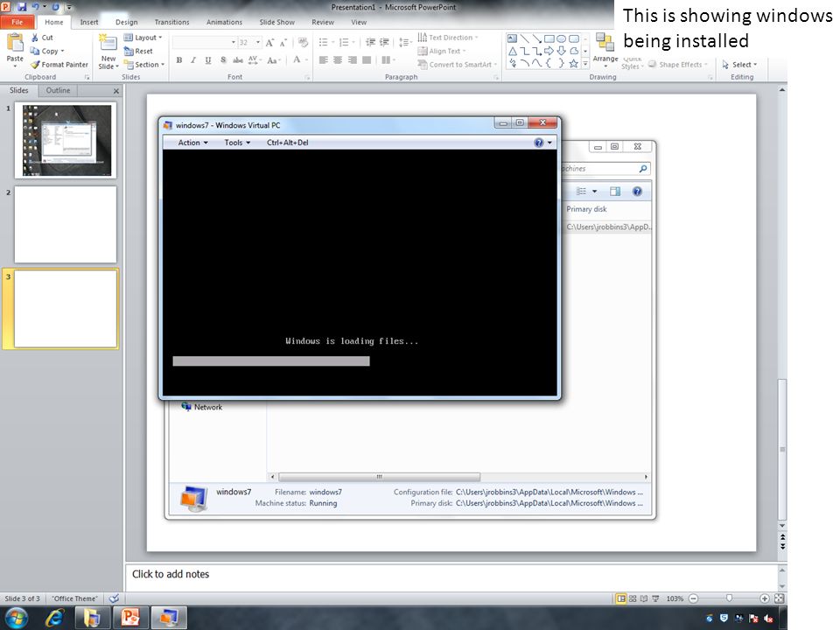The height and width of the screenshot is (630, 840).
Task: Switch to the Insert ribbon tab
Action: coord(89,22)
